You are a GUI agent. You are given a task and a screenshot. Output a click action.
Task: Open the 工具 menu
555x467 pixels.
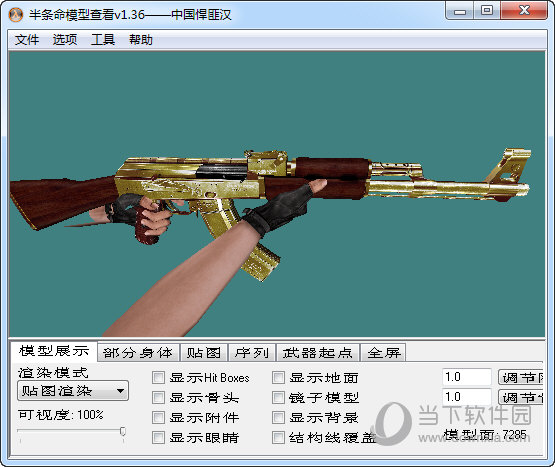click(x=103, y=40)
